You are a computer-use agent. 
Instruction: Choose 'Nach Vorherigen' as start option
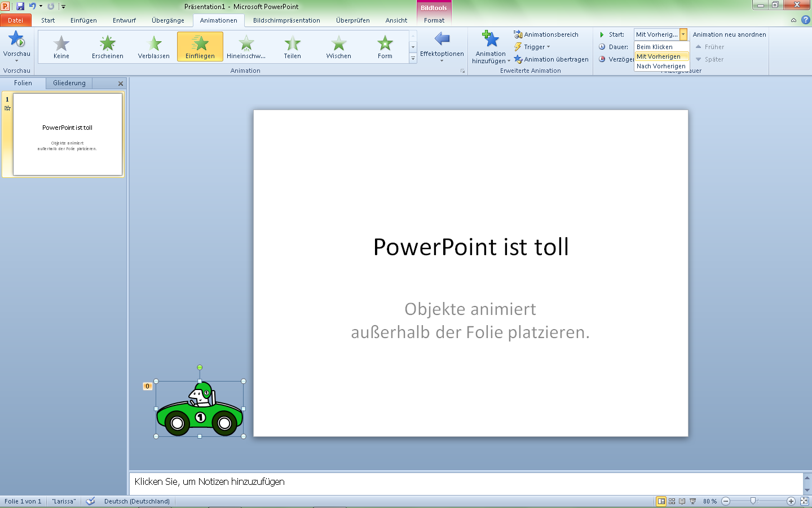click(x=660, y=66)
